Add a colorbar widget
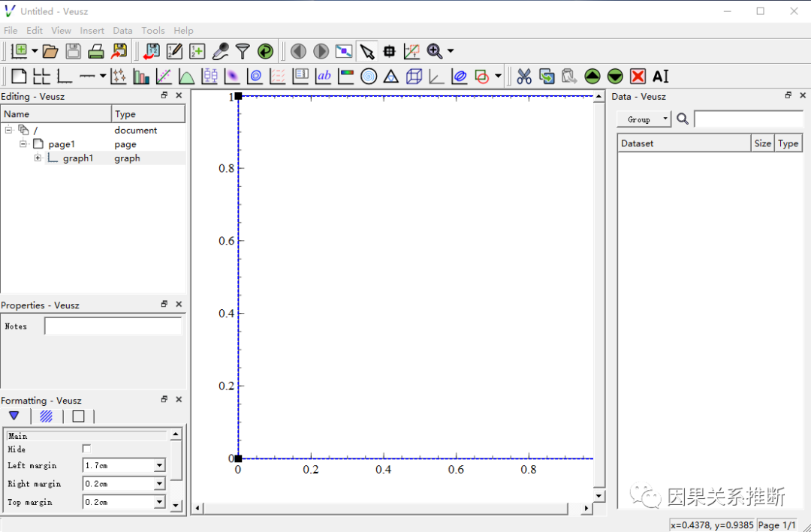811x532 pixels. click(346, 77)
